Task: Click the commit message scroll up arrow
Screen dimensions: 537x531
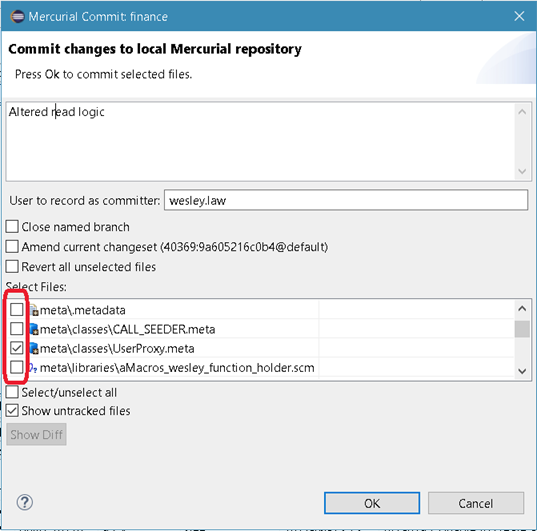Action: pos(522,112)
